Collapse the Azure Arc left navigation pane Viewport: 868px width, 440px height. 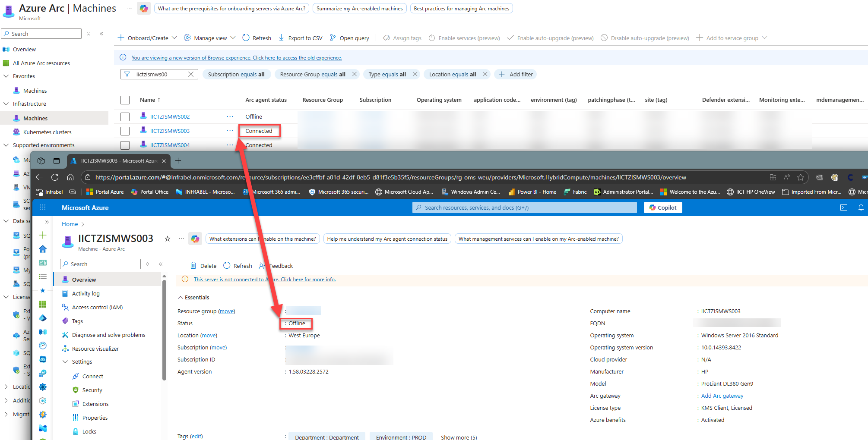click(101, 34)
